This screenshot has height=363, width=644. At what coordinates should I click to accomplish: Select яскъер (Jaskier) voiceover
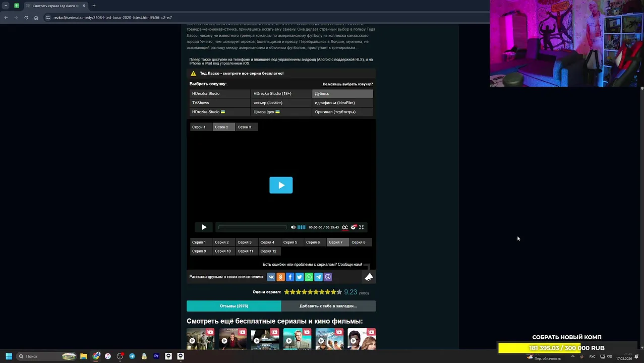pyautogui.click(x=281, y=103)
